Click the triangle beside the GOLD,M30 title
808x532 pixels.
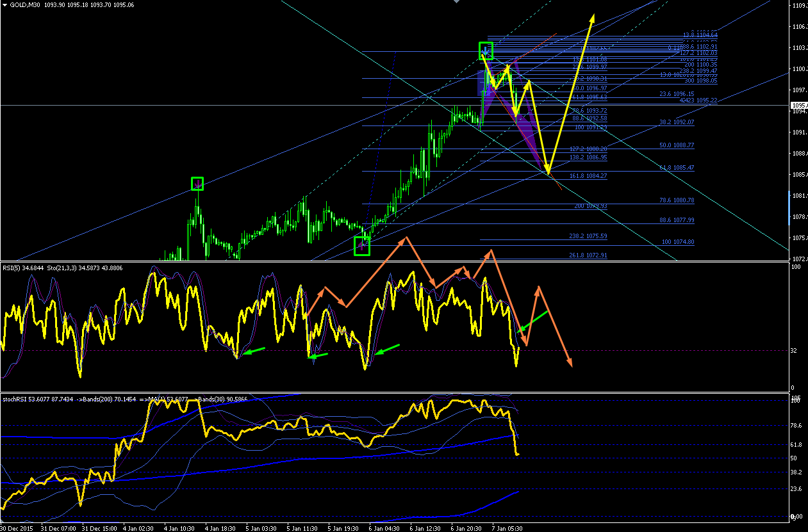[x=5, y=4]
